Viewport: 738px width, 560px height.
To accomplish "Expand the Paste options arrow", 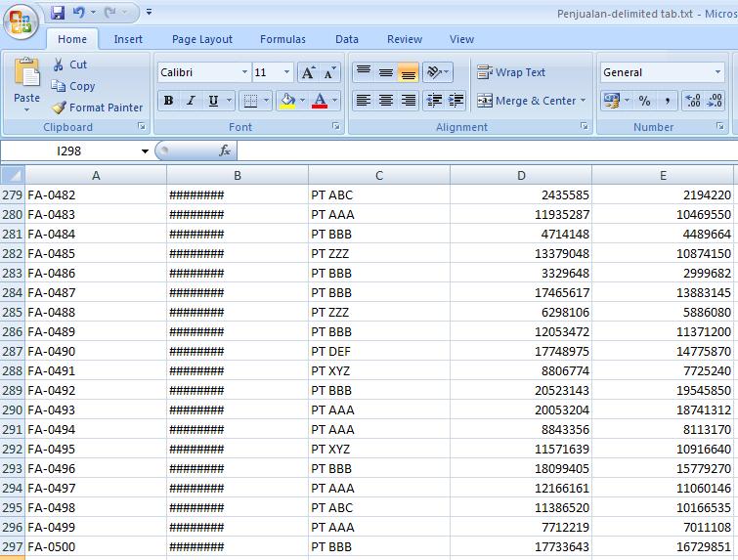I will [26, 109].
